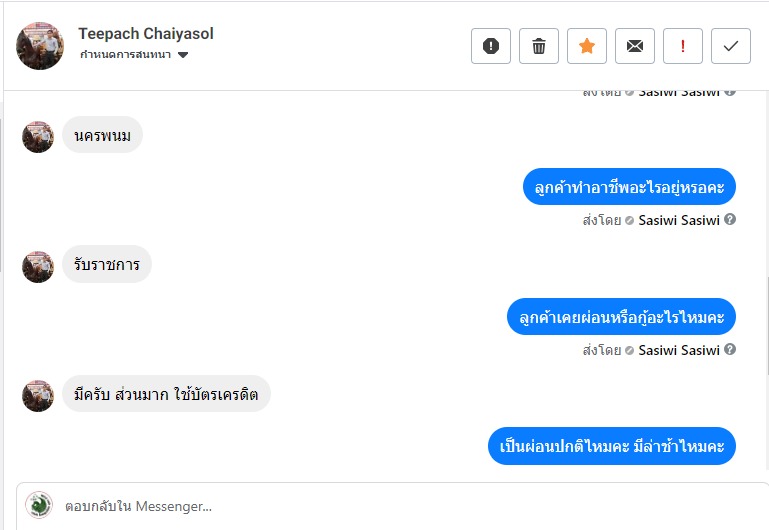The width and height of the screenshot is (769, 530).
Task: Select the blue เป็นผ่อนปกติไหมคะ message bubble
Action: point(612,446)
